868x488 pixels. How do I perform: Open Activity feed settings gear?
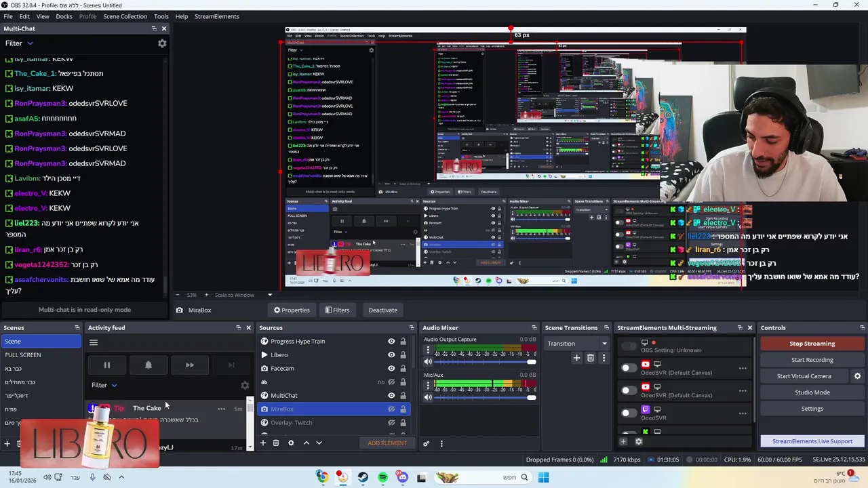tap(245, 385)
